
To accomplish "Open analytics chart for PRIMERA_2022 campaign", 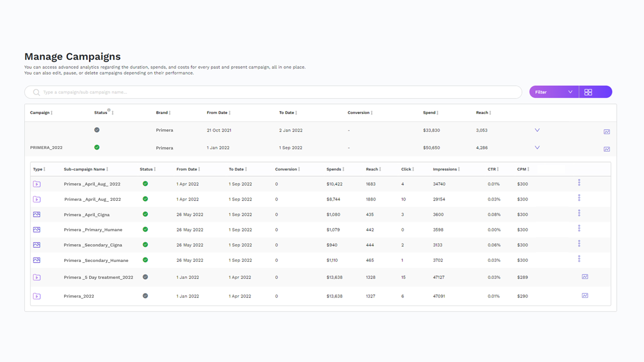I will pos(607,149).
